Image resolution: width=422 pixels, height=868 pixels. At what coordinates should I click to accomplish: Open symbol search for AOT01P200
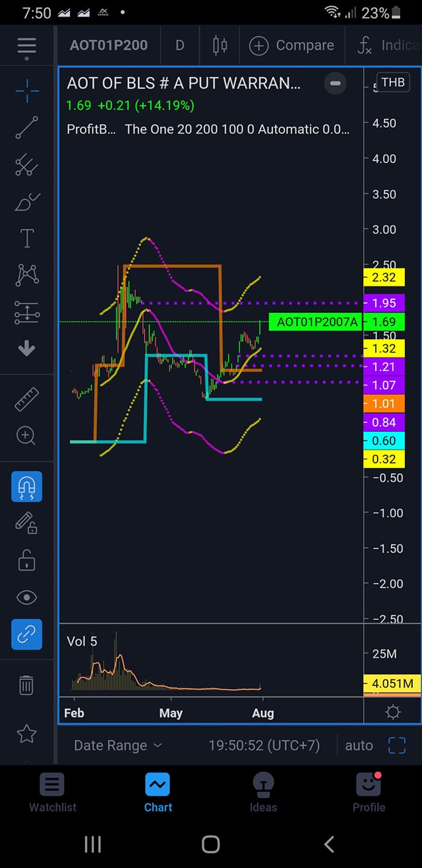tap(109, 46)
